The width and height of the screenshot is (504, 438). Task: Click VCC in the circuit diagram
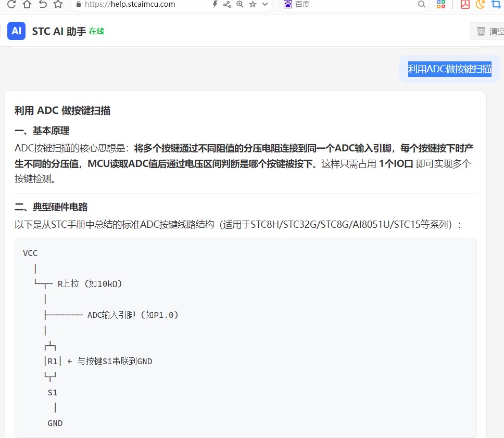(30, 253)
